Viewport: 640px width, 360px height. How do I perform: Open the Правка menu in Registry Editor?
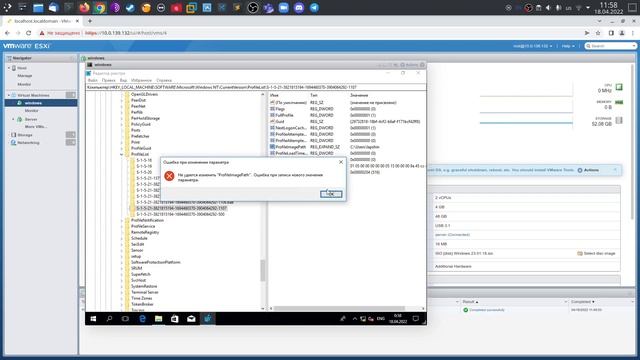tap(109, 80)
